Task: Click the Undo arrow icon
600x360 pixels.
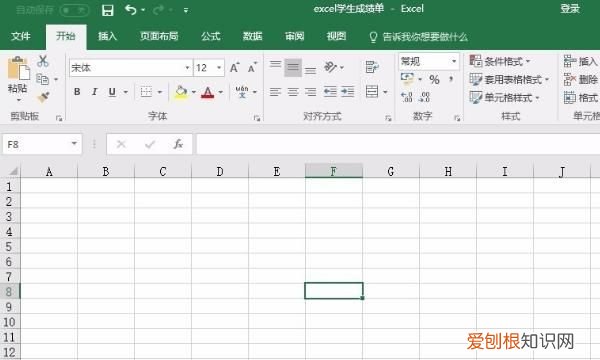Action: coord(130,10)
